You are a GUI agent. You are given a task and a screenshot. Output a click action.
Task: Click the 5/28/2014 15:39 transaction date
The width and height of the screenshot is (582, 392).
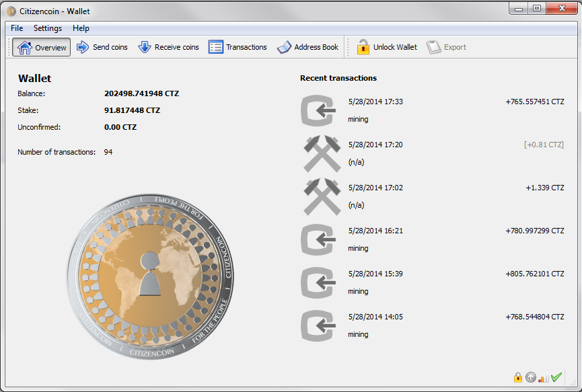(375, 274)
